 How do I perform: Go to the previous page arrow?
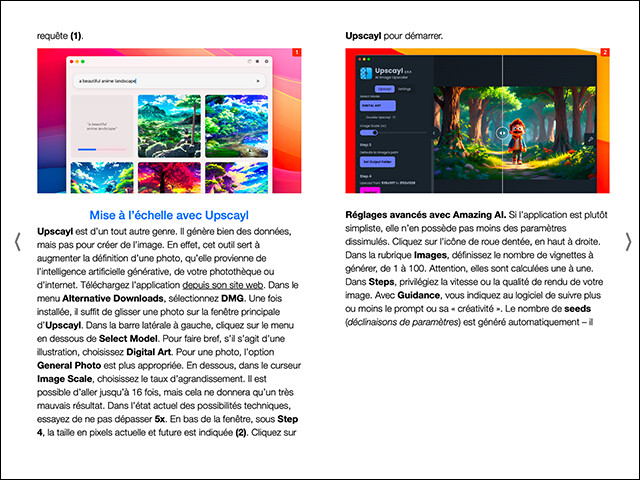tap(18, 242)
